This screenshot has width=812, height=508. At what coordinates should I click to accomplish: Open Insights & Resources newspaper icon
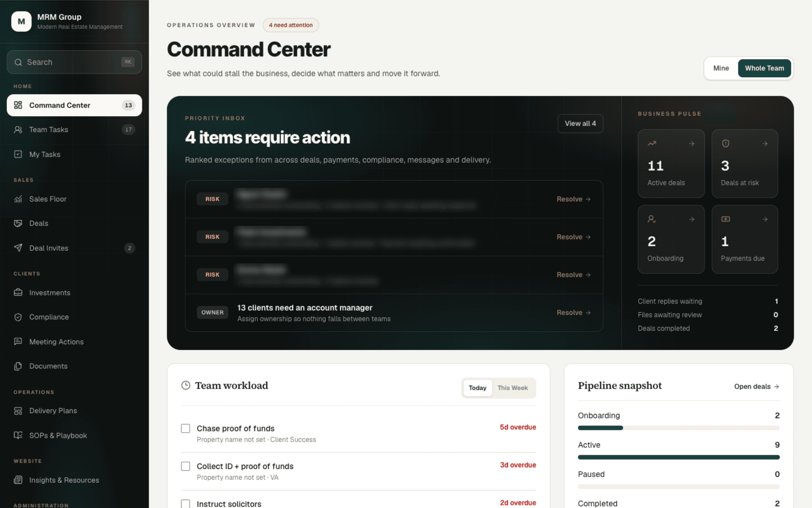18,480
